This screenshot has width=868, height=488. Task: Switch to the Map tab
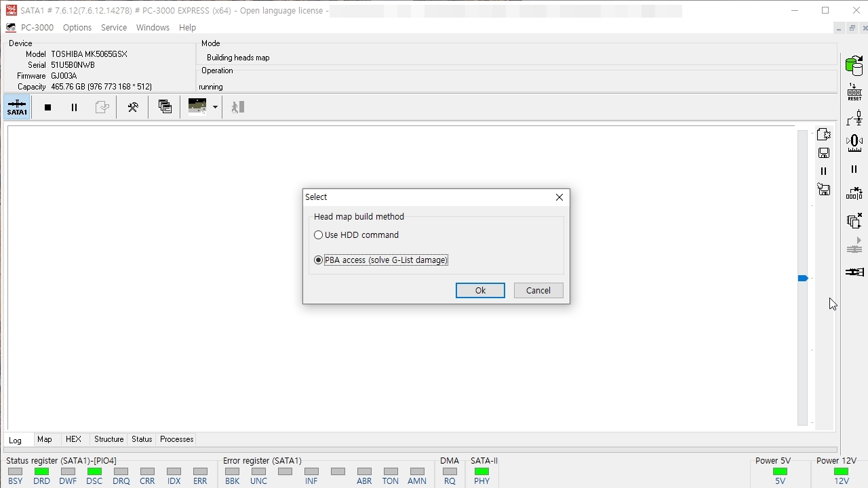point(45,439)
